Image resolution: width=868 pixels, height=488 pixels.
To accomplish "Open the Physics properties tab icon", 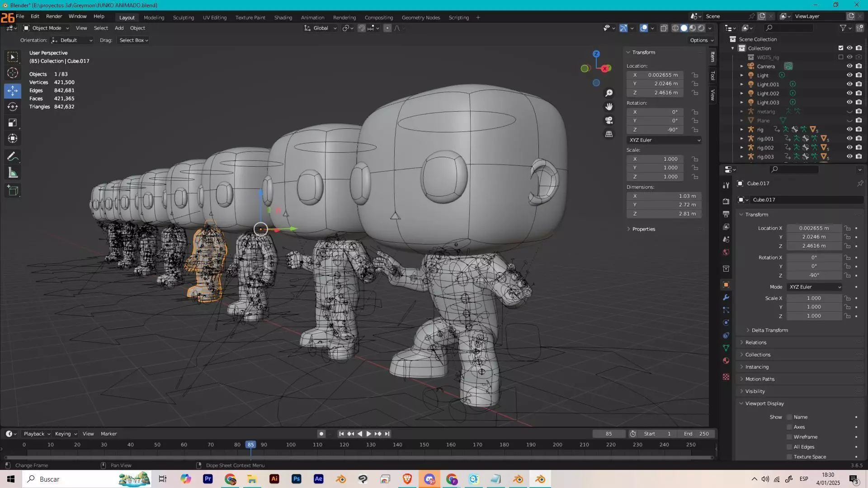I will click(726, 323).
